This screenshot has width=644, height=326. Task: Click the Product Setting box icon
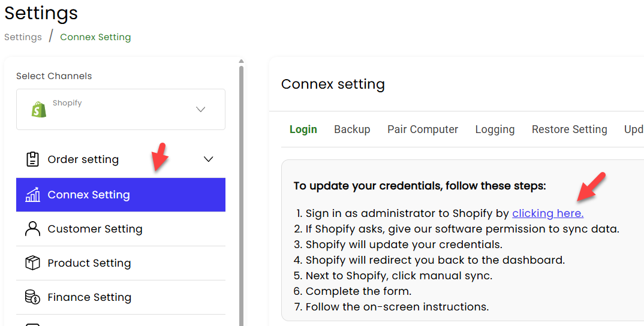(x=32, y=262)
